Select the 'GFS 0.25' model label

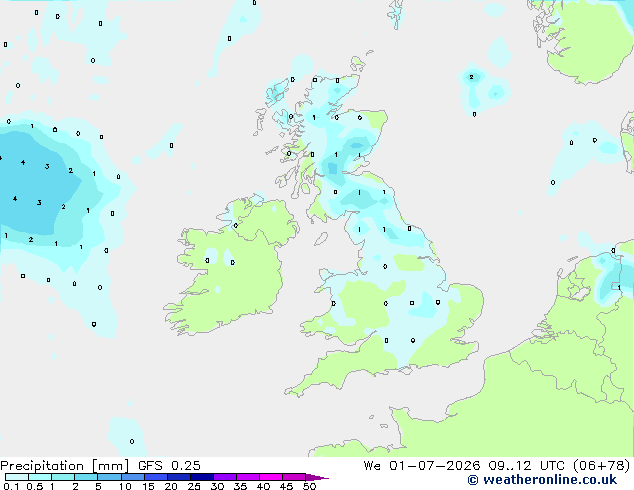(169, 466)
